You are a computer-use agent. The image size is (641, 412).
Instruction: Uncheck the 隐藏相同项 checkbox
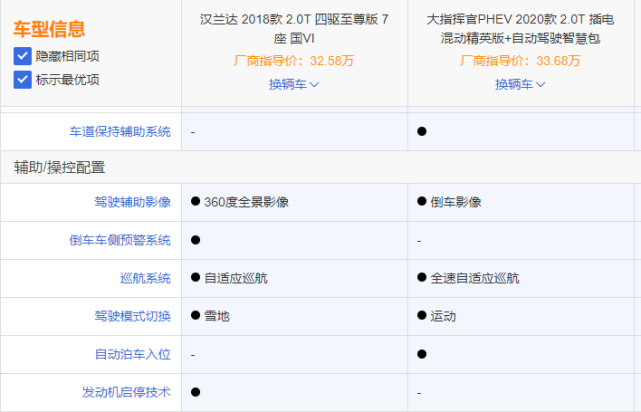coord(22,56)
